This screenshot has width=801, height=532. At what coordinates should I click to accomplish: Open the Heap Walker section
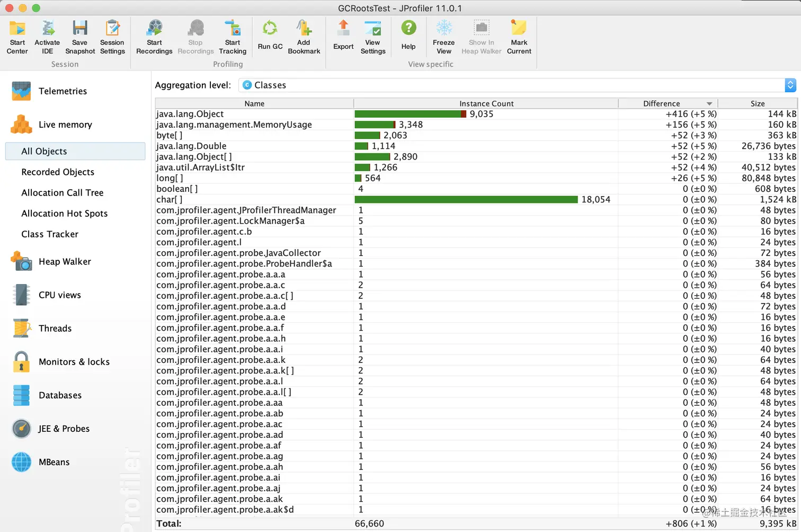[x=51, y=262]
